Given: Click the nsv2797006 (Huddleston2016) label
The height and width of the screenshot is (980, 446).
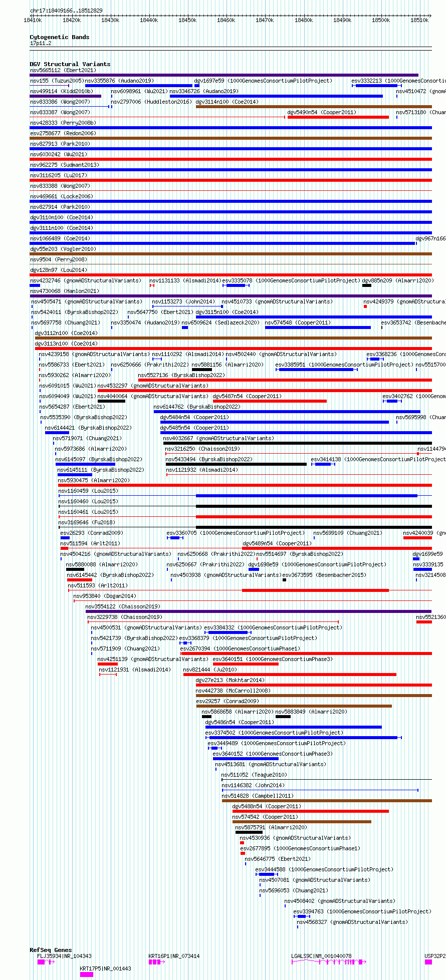Looking at the screenshot, I should 151,102.
